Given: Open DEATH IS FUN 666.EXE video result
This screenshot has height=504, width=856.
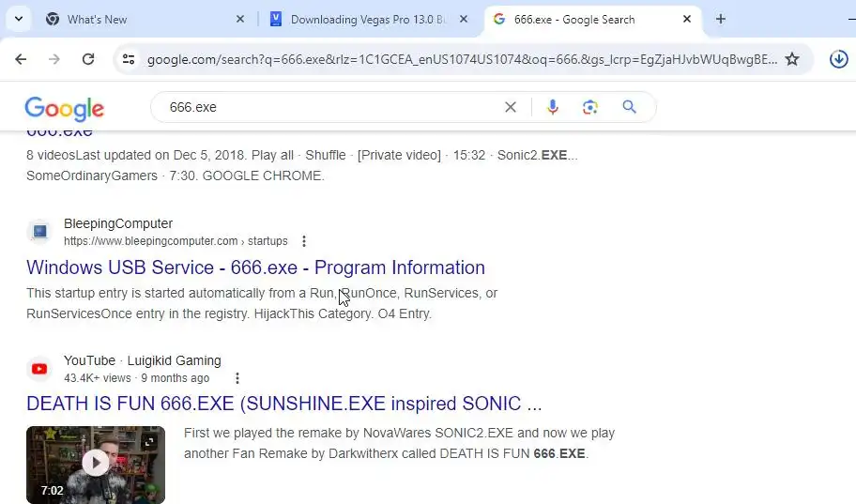Looking at the screenshot, I should pyautogui.click(x=283, y=404).
